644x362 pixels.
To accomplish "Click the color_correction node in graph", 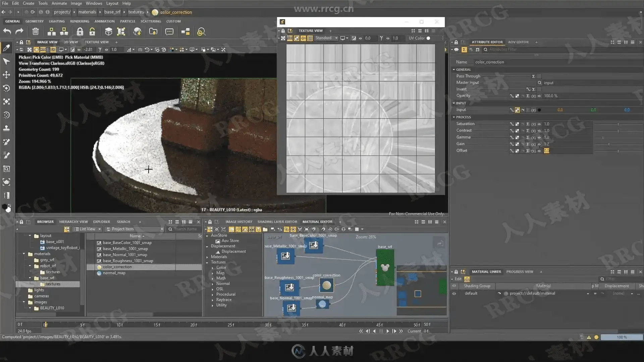I will (326, 286).
